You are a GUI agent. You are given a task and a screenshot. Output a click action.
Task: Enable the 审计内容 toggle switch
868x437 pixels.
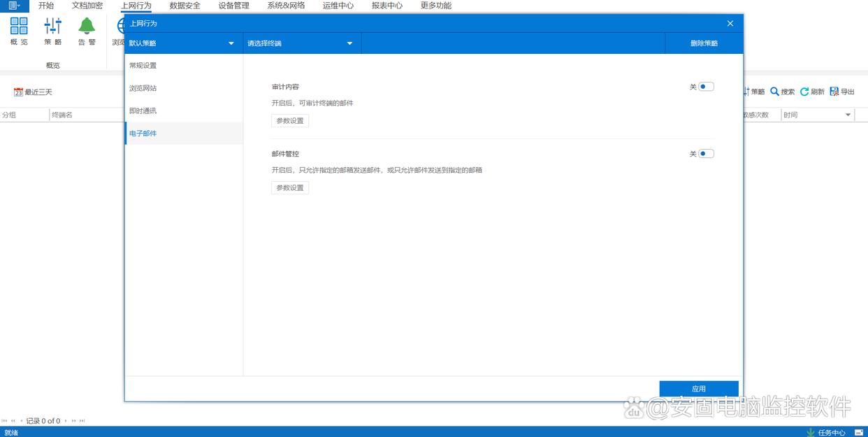[x=706, y=87]
